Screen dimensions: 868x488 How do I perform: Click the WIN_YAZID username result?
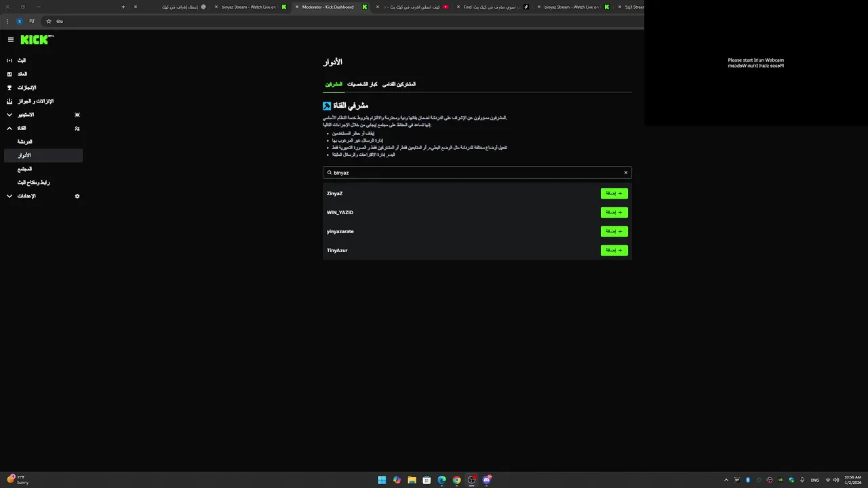click(340, 212)
